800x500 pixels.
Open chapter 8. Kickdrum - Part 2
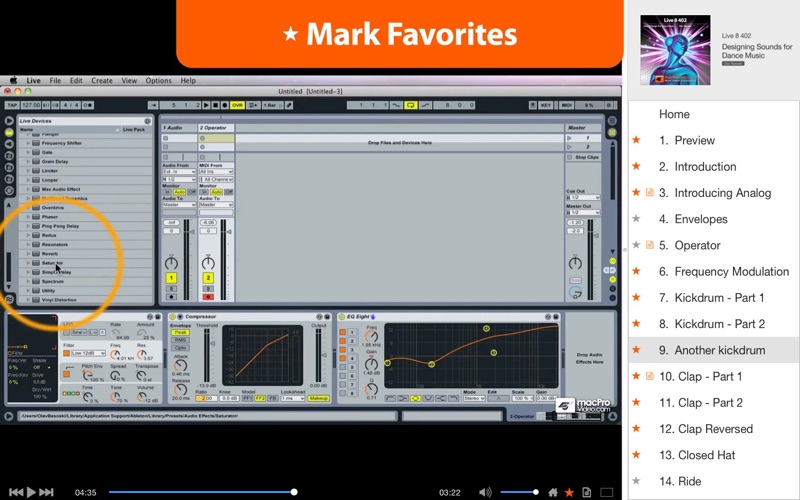(712, 324)
